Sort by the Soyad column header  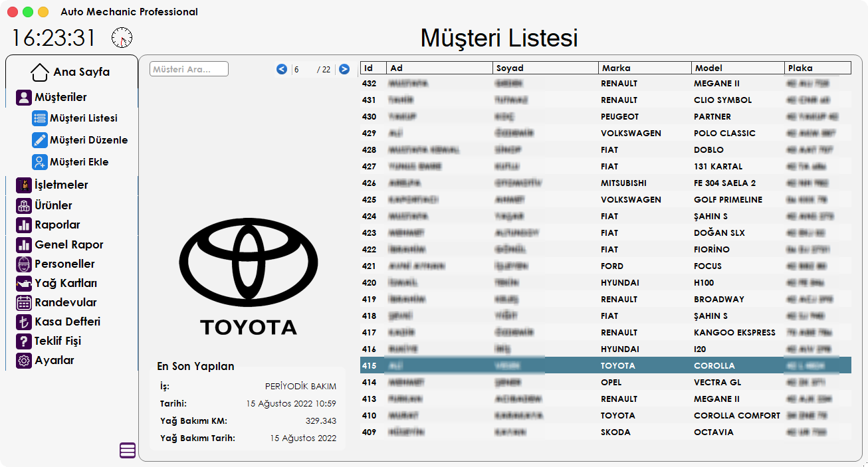click(546, 68)
